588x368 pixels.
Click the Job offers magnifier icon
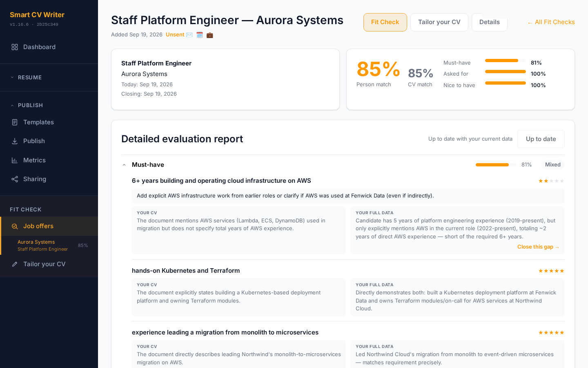click(15, 226)
